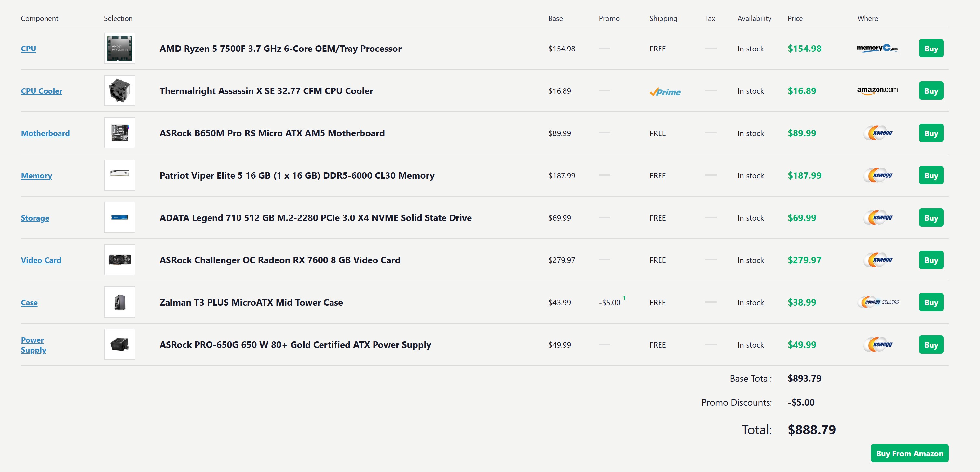Click the -$5.00 promo value in Case row
This screenshot has height=472, width=980.
[609, 303]
